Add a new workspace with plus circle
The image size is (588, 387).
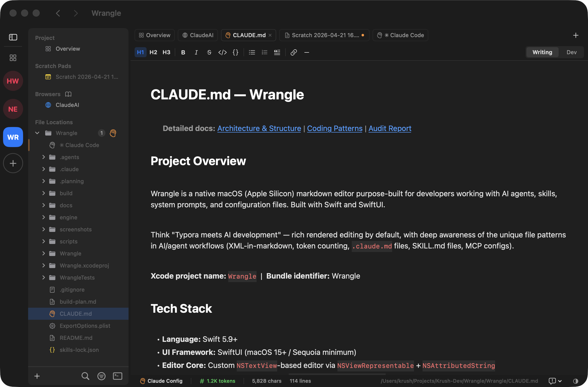13,163
